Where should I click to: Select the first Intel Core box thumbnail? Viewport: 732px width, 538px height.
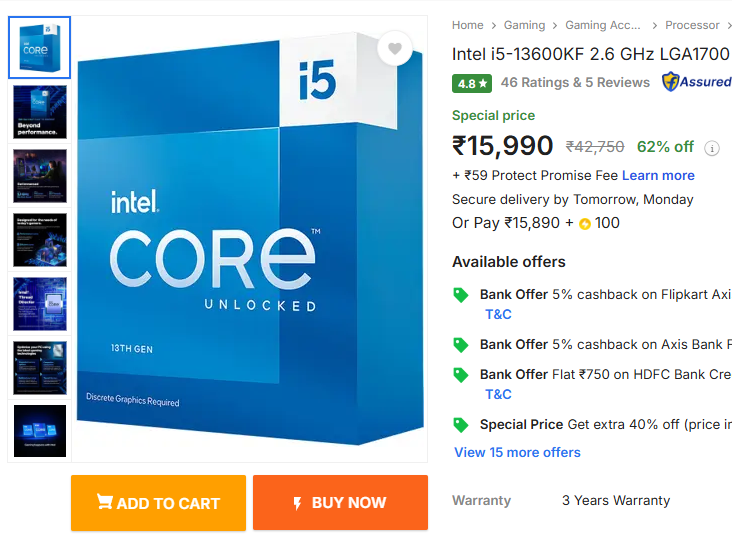[x=40, y=48]
